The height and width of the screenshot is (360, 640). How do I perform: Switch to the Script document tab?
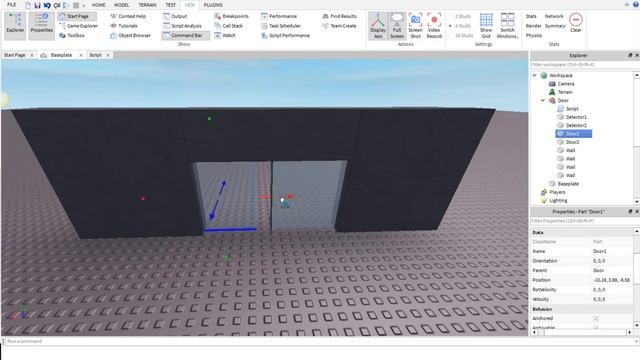95,55
